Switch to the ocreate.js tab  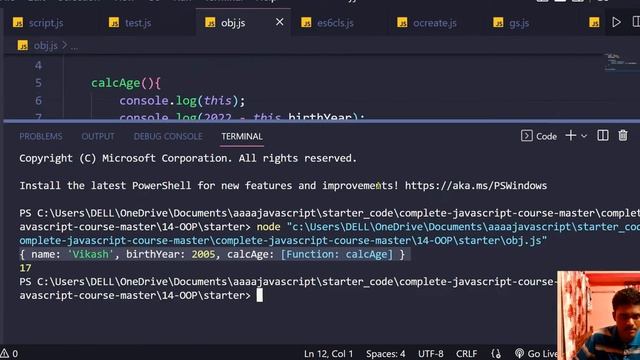434,23
